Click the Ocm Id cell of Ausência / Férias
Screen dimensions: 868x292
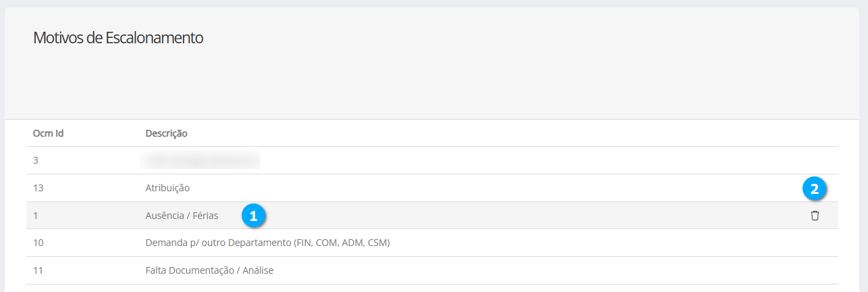coord(36,216)
